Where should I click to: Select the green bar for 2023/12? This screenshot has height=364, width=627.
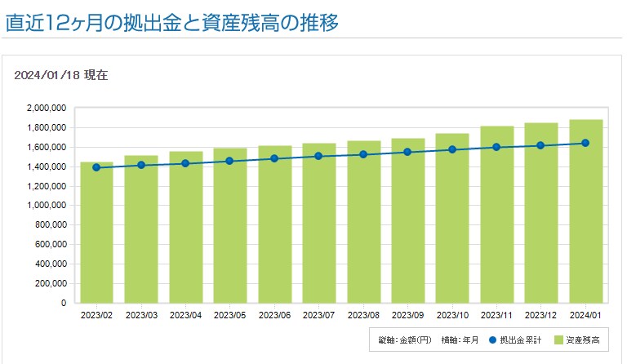541,213
